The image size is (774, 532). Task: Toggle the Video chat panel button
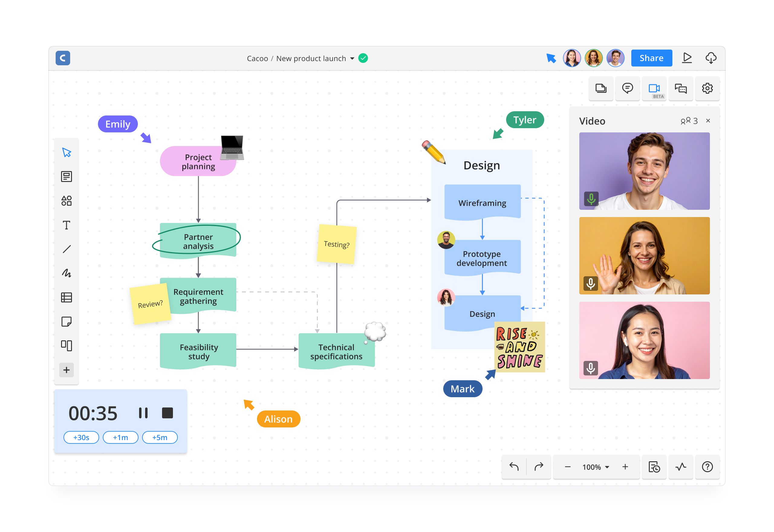click(654, 88)
